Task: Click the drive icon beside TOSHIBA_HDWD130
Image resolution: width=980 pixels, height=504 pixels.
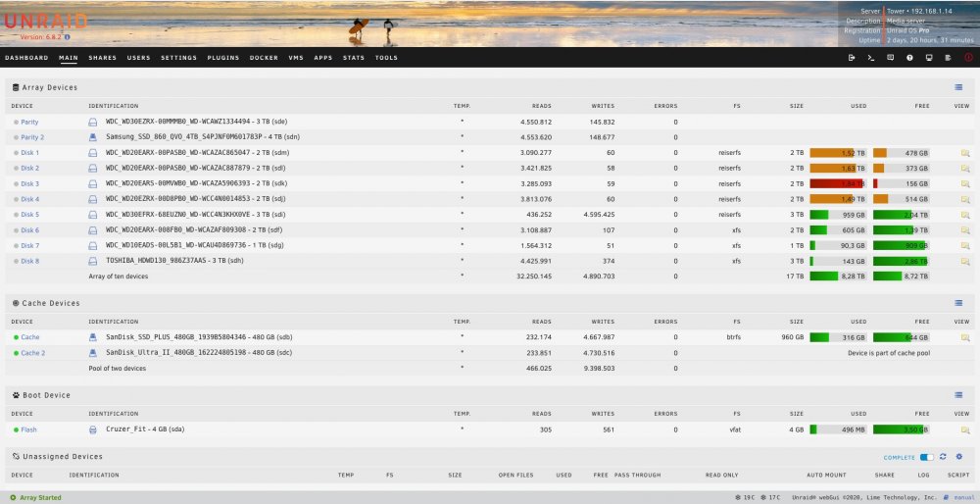Action: (x=92, y=262)
